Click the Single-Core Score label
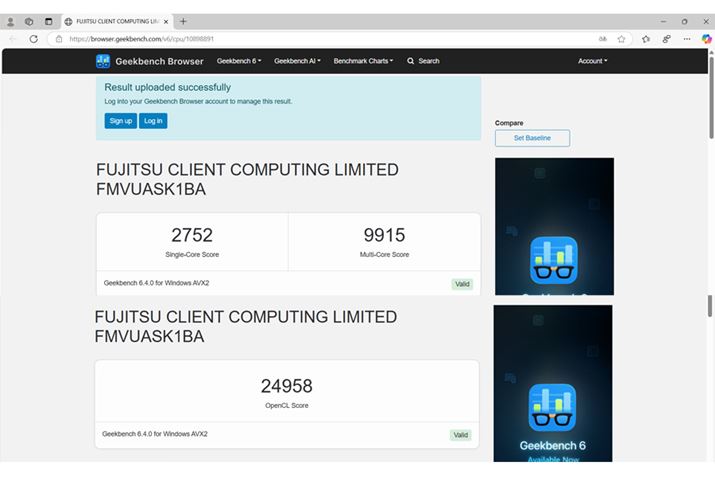The image size is (715, 477). tap(192, 254)
